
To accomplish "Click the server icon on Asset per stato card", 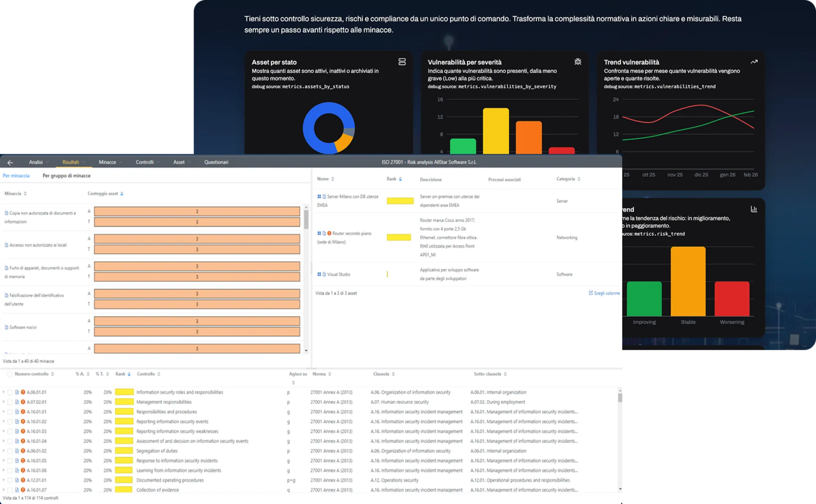I will pyautogui.click(x=402, y=62).
